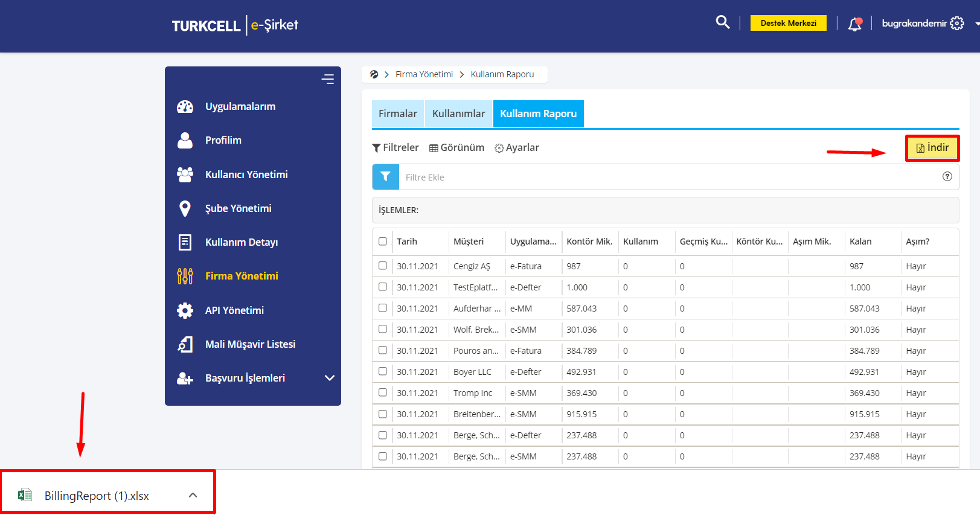Image resolution: width=980 pixels, height=515 pixels.
Task: Click the home icon in breadcrumb
Action: pyautogui.click(x=374, y=74)
